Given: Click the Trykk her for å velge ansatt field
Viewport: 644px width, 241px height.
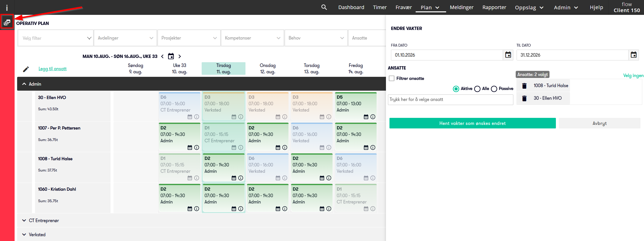Looking at the screenshot, I should click(x=451, y=99).
